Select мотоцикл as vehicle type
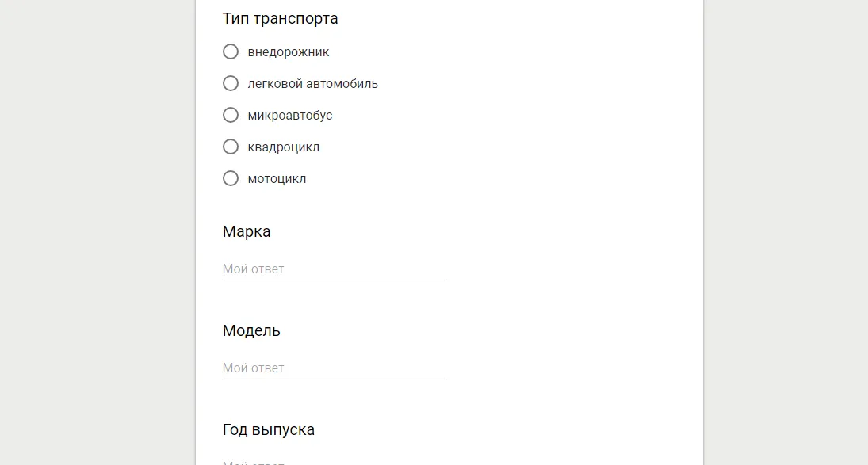Screen dimensions: 868x465 [231, 178]
